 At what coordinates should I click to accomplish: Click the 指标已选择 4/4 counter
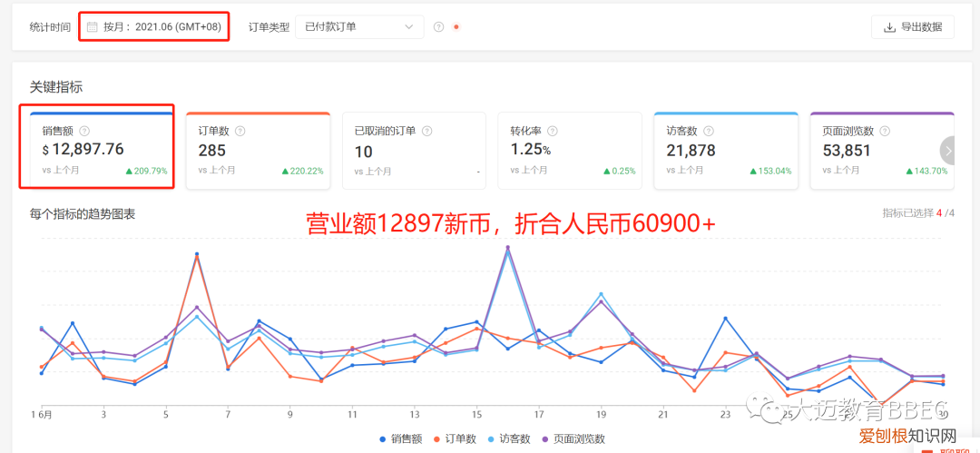tap(918, 213)
